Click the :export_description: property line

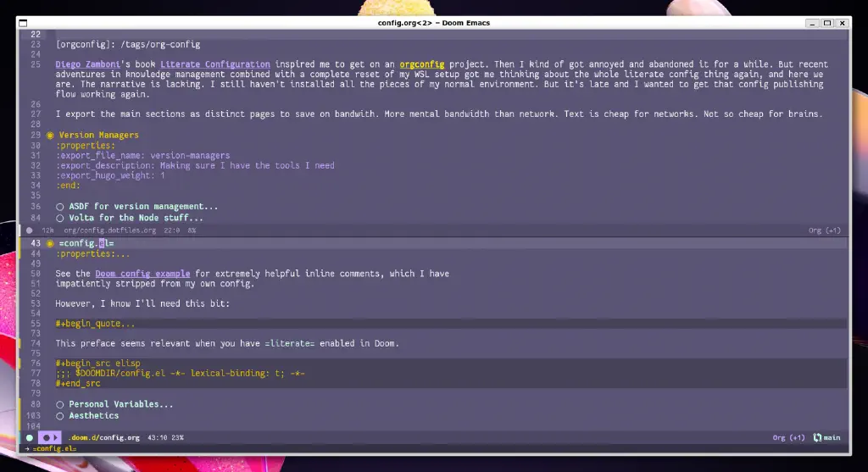pos(195,165)
